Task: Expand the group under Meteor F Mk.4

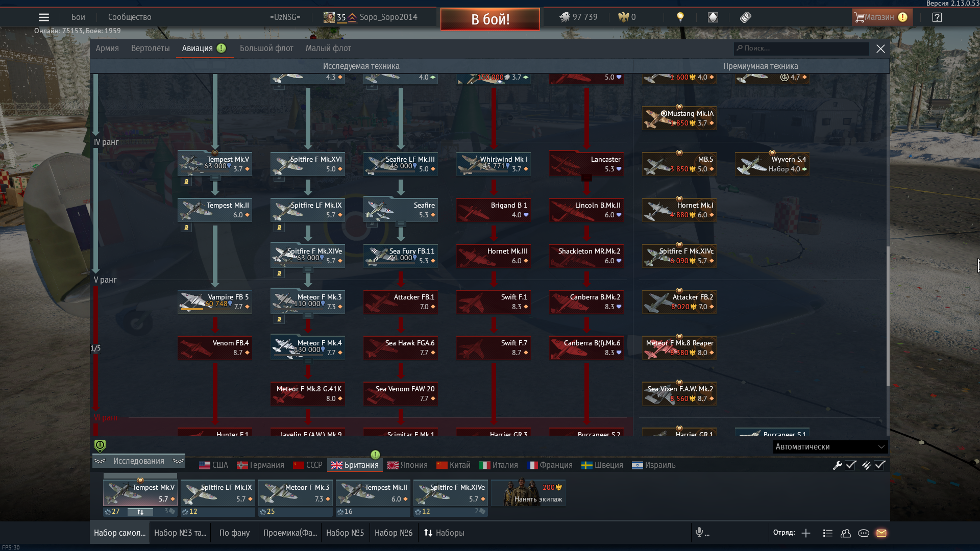Action: pyautogui.click(x=308, y=362)
